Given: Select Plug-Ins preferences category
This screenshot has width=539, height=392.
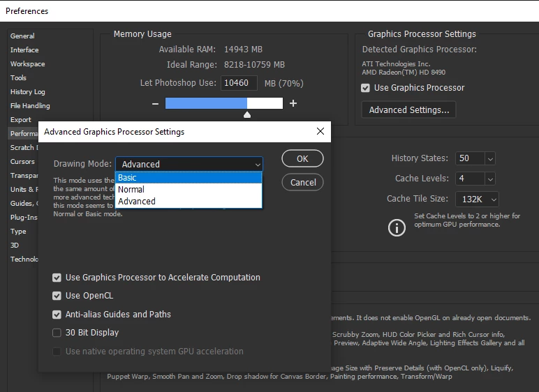Looking at the screenshot, I should pos(24,218).
